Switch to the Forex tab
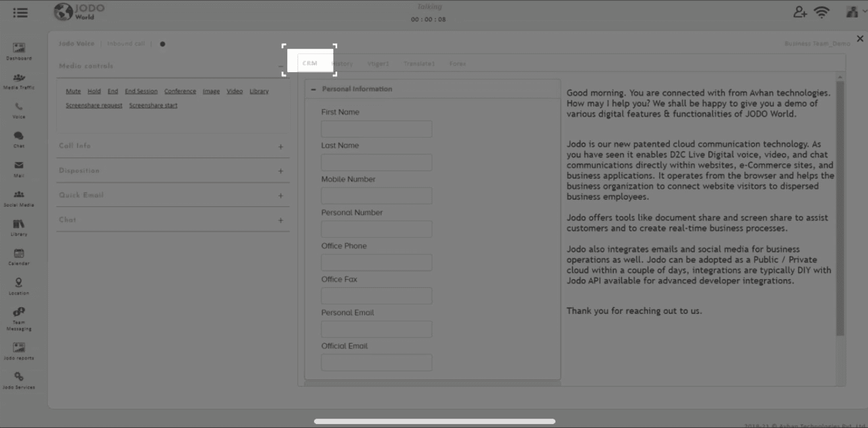The height and width of the screenshot is (428, 868). 457,64
